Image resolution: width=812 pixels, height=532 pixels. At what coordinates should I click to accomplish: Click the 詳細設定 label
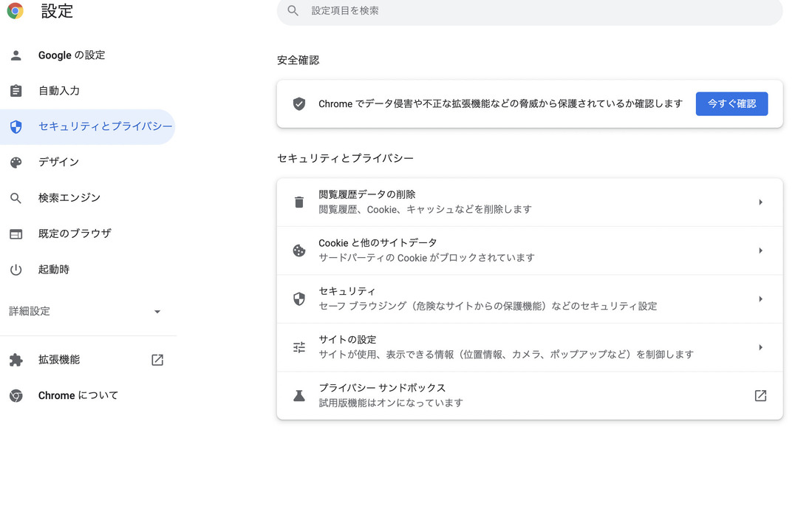30,311
